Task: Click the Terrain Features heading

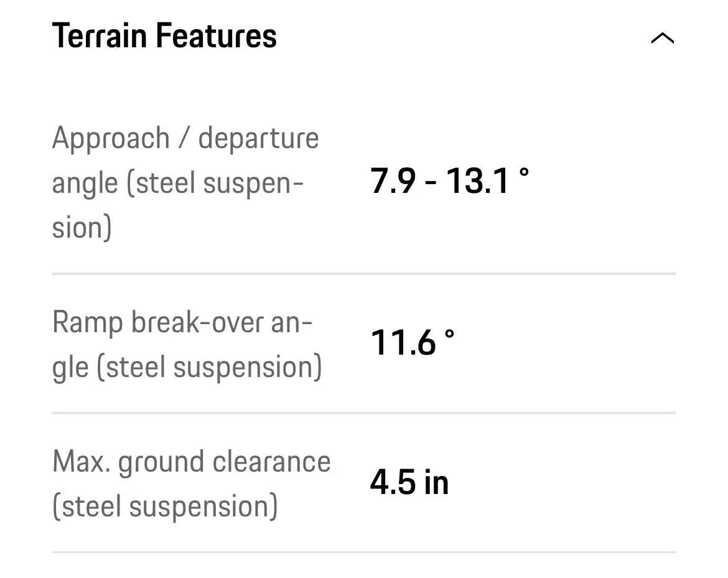Action: click(x=164, y=35)
